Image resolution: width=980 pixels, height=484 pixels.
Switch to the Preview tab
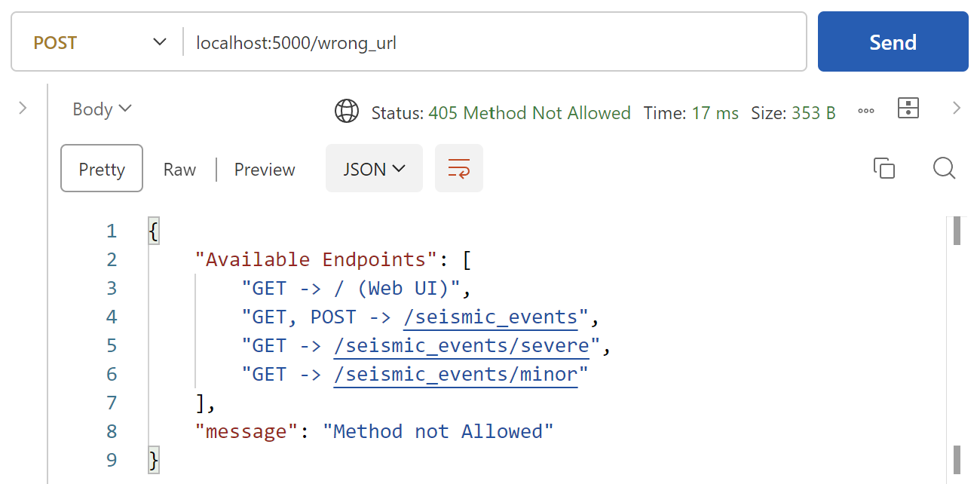tap(265, 170)
